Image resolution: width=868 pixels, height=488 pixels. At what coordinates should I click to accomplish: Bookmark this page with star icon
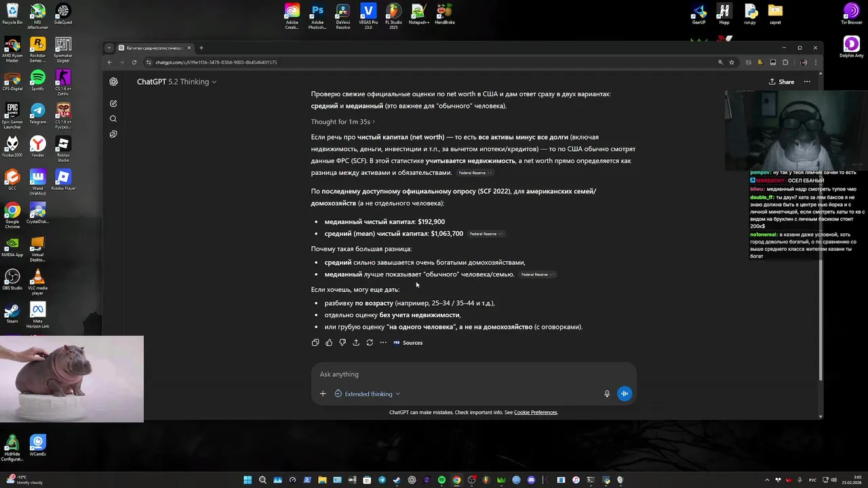click(732, 62)
